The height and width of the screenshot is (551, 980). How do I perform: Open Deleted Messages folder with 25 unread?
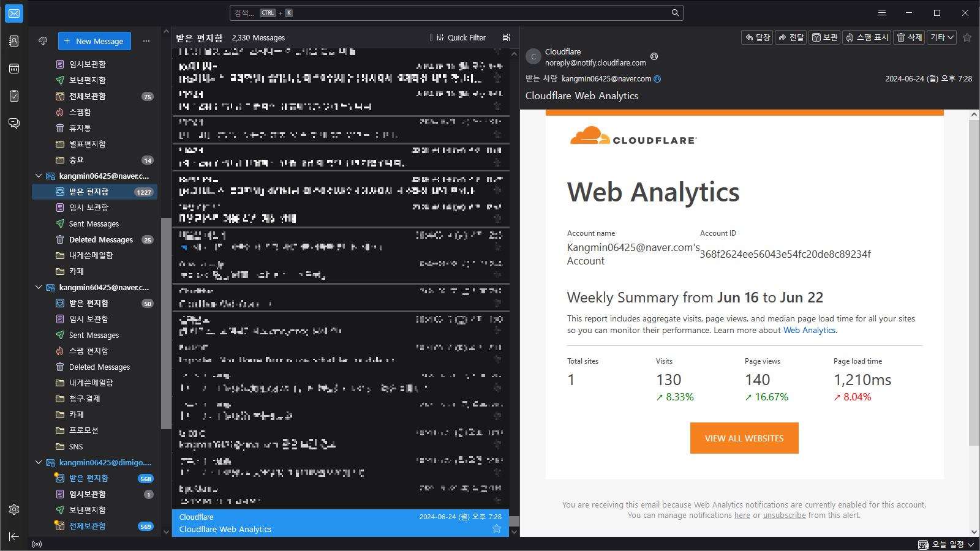95,239
